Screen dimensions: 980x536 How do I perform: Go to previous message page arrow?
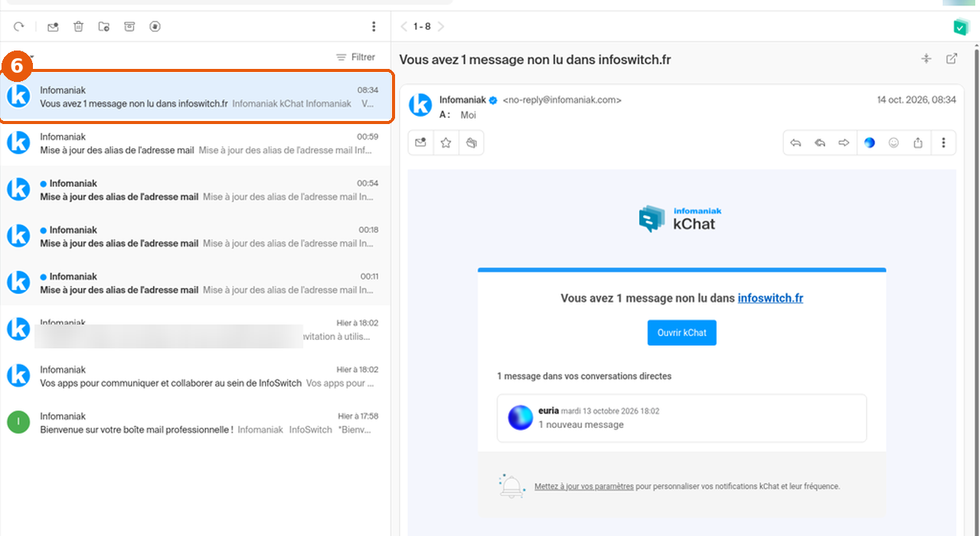[404, 27]
